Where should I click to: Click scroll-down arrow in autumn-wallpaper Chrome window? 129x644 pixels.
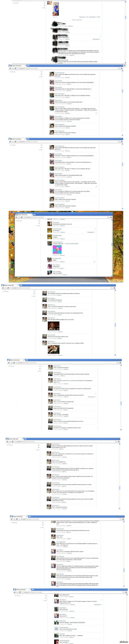pyautogui.click(x=112, y=276)
